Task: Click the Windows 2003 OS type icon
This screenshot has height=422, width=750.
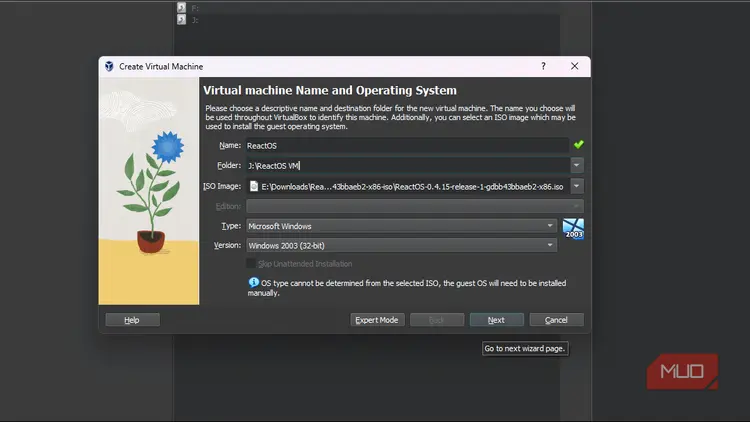Action: [573, 229]
